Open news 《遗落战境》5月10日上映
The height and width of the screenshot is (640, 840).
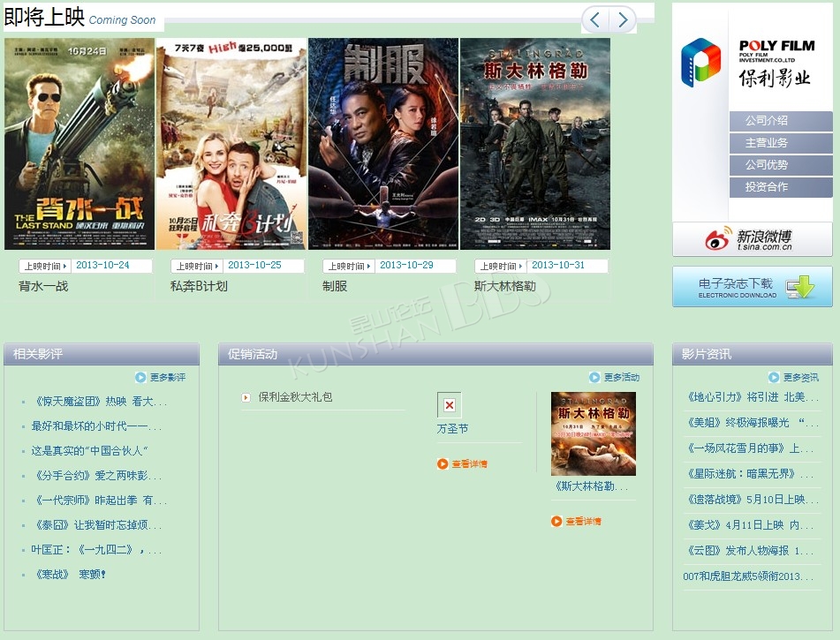pyautogui.click(x=751, y=500)
